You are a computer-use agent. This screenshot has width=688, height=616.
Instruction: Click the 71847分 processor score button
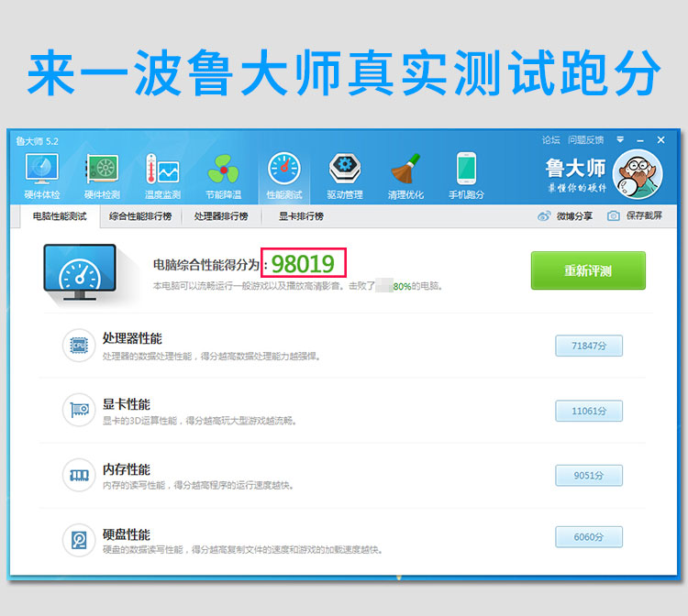pos(589,346)
